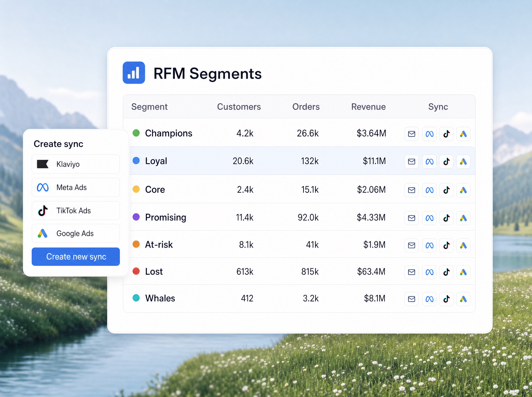Click the 613k customers value

point(245,272)
